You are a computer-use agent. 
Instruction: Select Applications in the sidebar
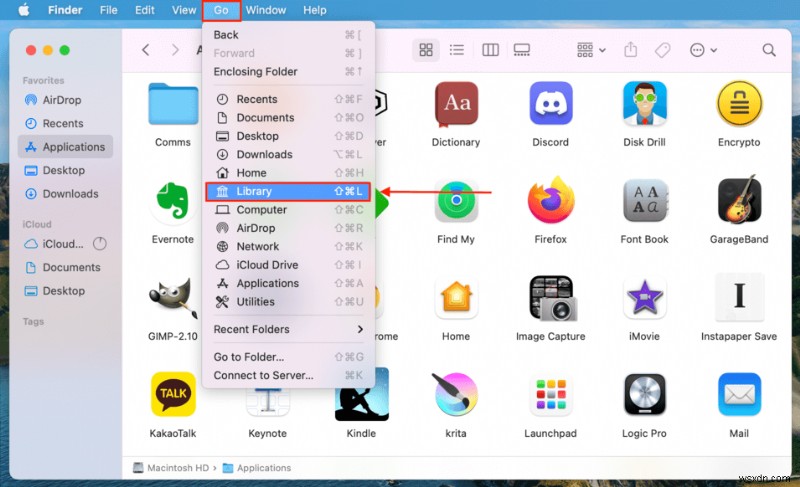(65, 147)
